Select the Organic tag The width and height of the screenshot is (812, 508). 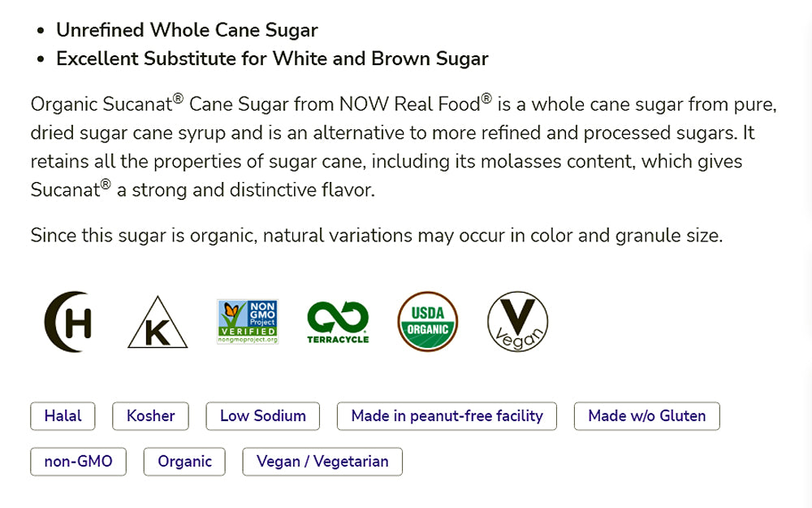coord(184,462)
